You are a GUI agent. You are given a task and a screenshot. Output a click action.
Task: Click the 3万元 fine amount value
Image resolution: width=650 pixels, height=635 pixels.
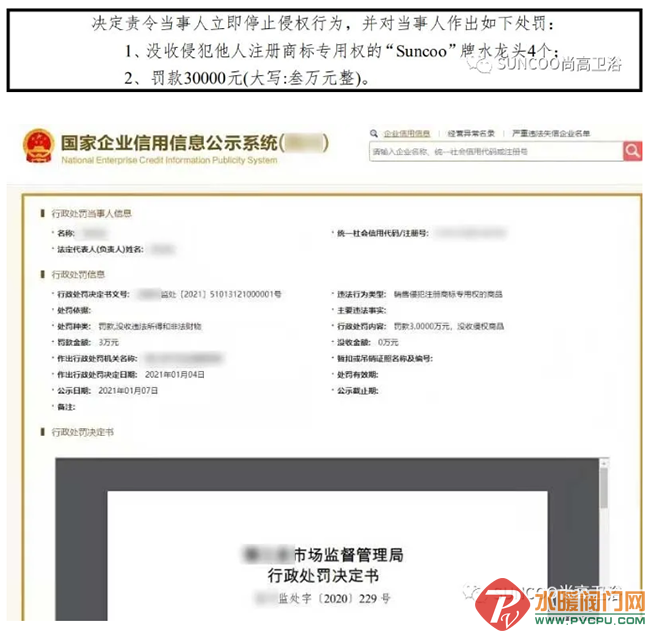coord(109,342)
